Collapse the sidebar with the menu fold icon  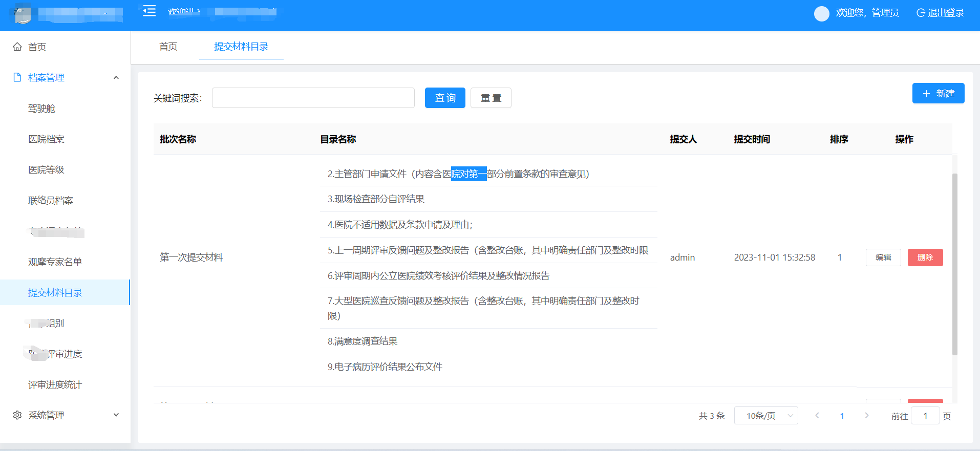tap(150, 11)
